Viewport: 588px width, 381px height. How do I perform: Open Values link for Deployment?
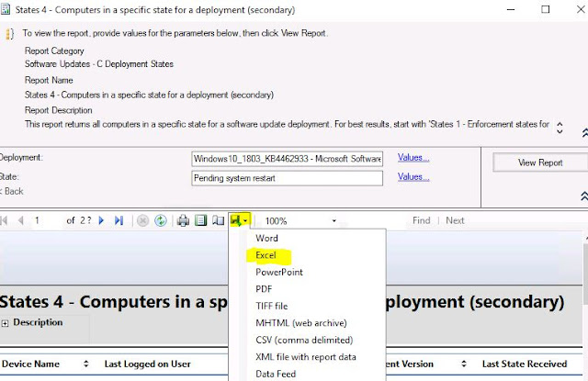413,158
